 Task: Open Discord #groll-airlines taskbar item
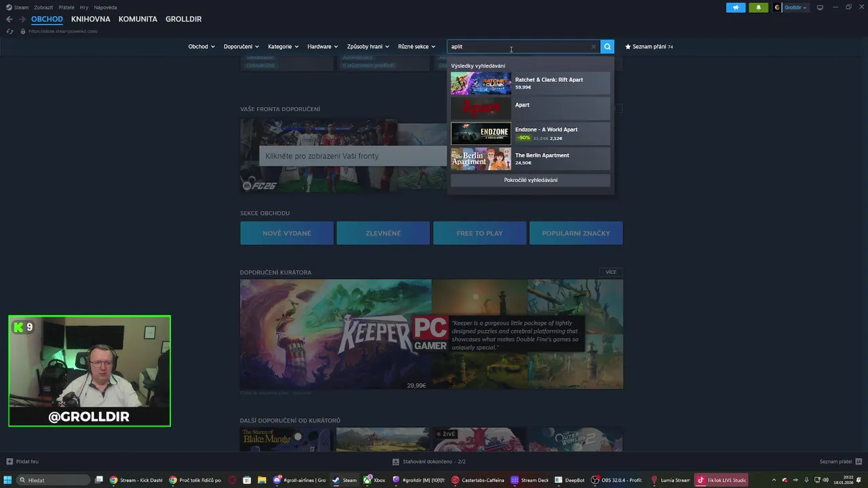(300, 480)
